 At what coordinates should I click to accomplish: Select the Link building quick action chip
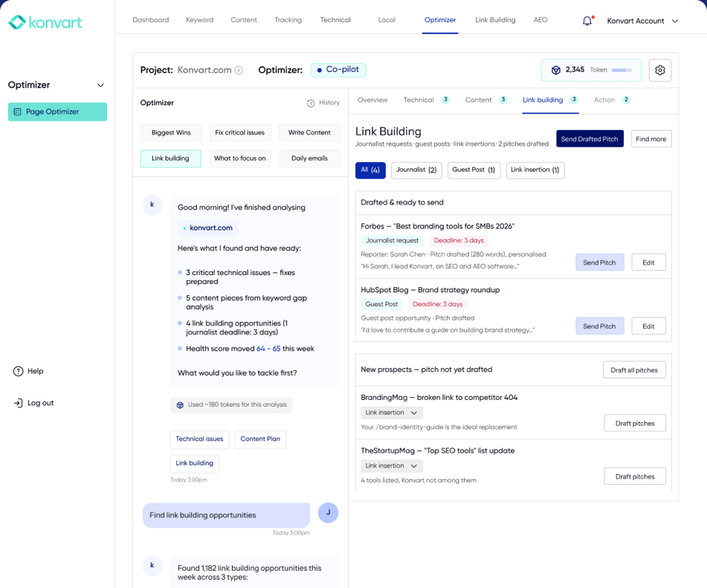click(x=170, y=158)
